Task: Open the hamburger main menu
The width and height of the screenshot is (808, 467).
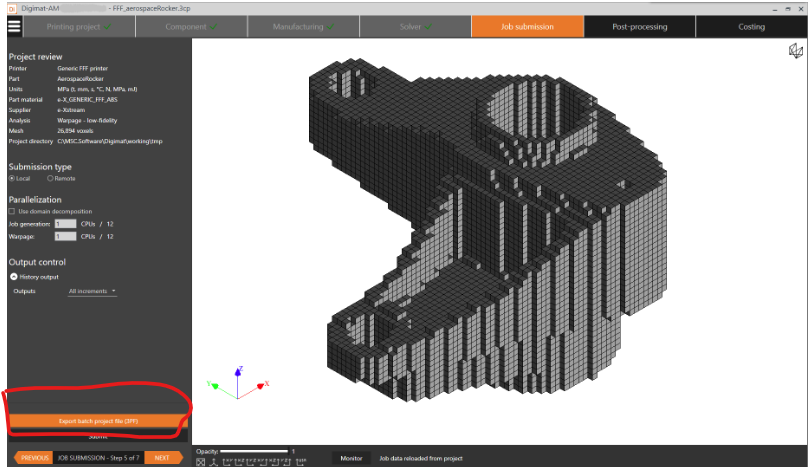Action: 13,27
